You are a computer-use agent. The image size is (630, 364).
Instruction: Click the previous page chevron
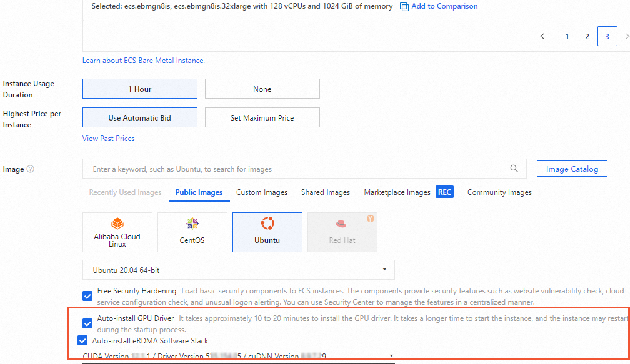pyautogui.click(x=542, y=36)
